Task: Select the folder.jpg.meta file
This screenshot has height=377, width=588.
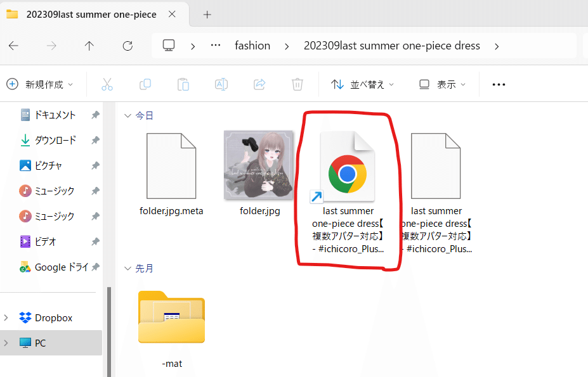Action: point(171,174)
